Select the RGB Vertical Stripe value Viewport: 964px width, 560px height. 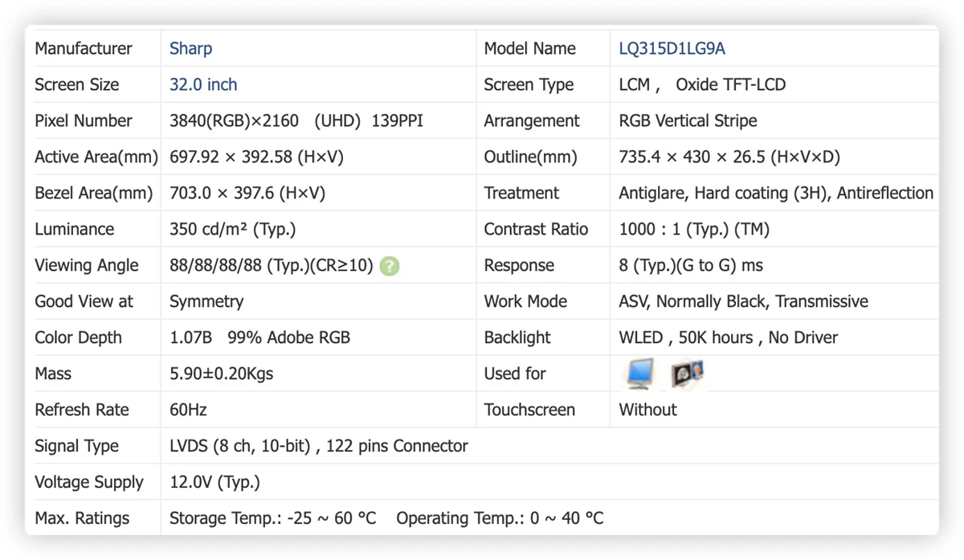[688, 121]
